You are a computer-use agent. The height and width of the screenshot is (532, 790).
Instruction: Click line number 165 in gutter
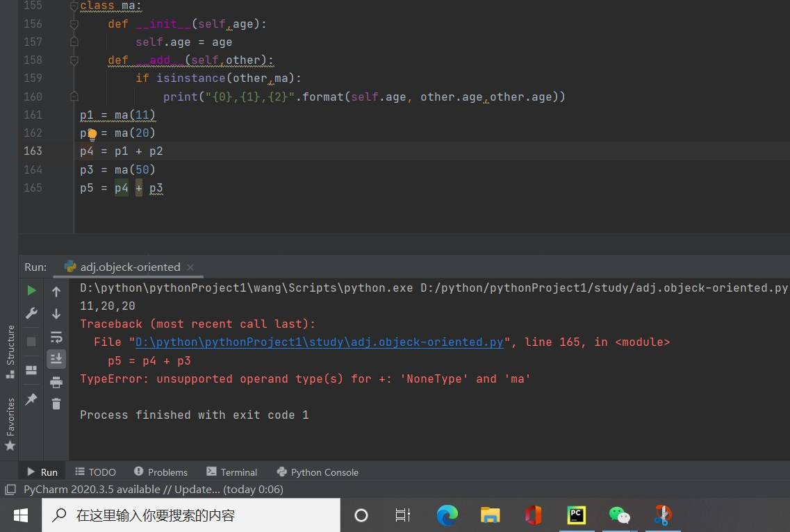tap(33, 188)
